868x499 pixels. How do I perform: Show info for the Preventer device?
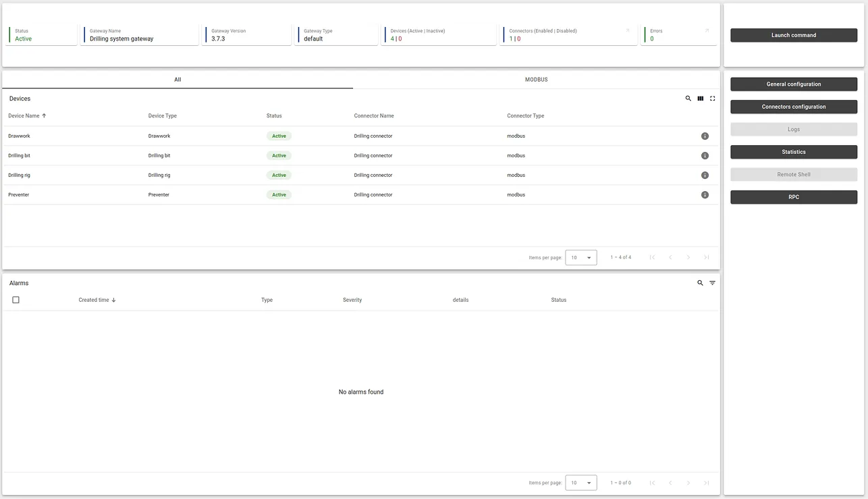(705, 195)
